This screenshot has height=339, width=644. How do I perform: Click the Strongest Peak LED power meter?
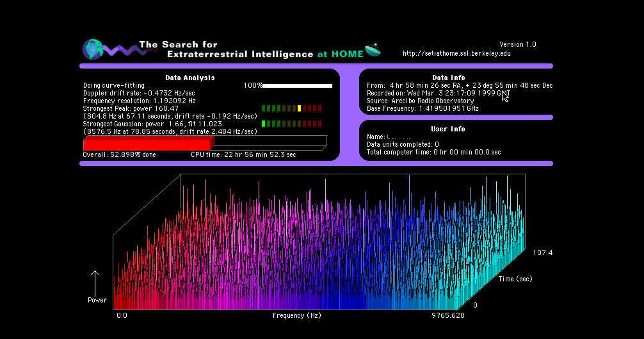pos(292,108)
